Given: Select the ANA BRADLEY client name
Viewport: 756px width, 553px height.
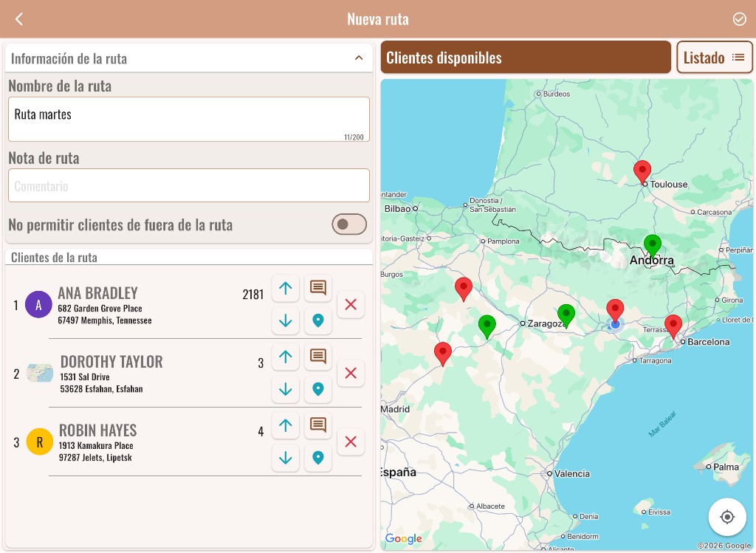Looking at the screenshot, I should (98, 292).
